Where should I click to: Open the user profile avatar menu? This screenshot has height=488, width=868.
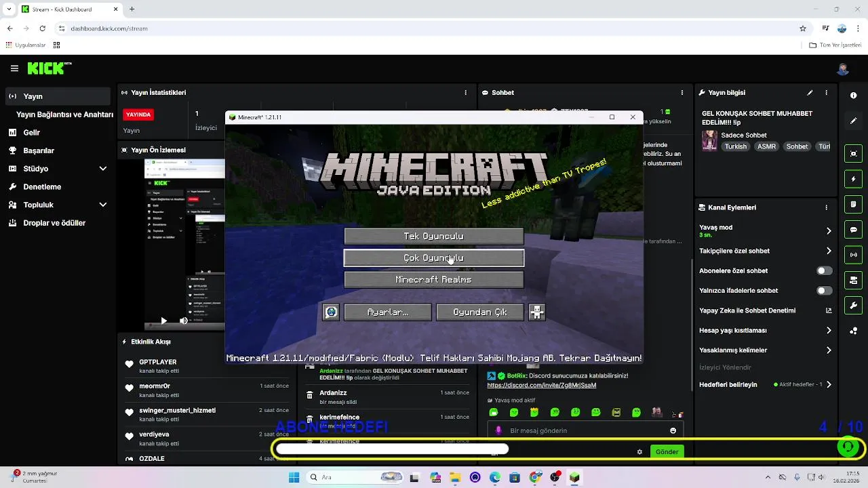(x=843, y=68)
